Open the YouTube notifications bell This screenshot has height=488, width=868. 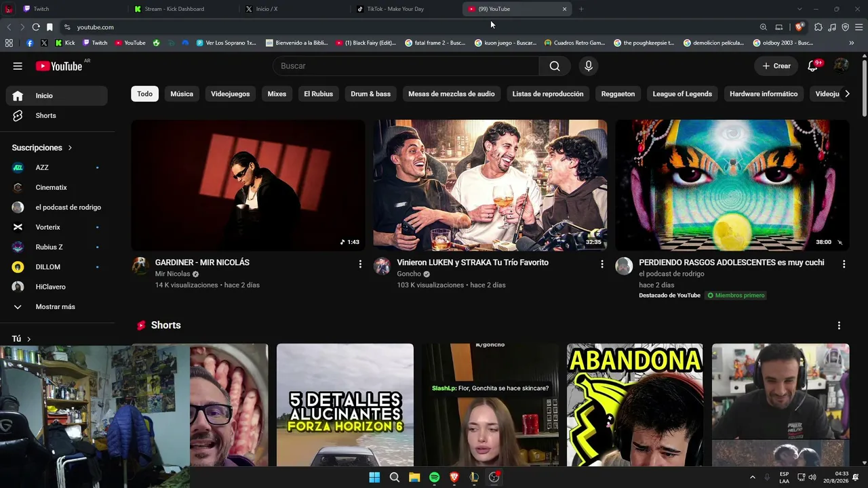812,66
